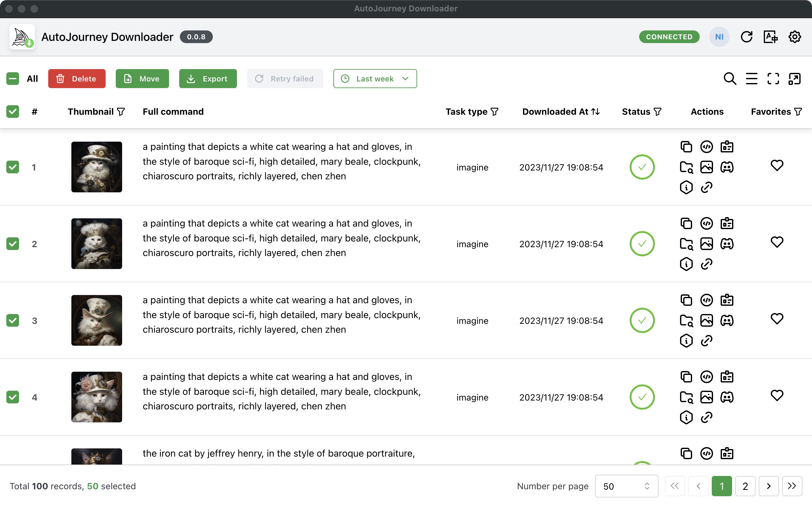Toggle fullscreen view icon
Viewport: 812px width, 507px height.
pyautogui.click(x=773, y=79)
